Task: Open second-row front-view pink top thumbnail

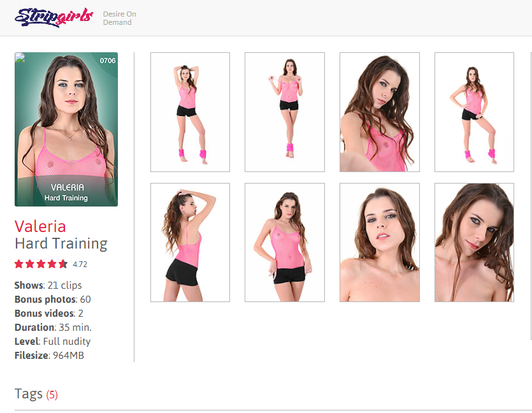Action: [x=285, y=242]
